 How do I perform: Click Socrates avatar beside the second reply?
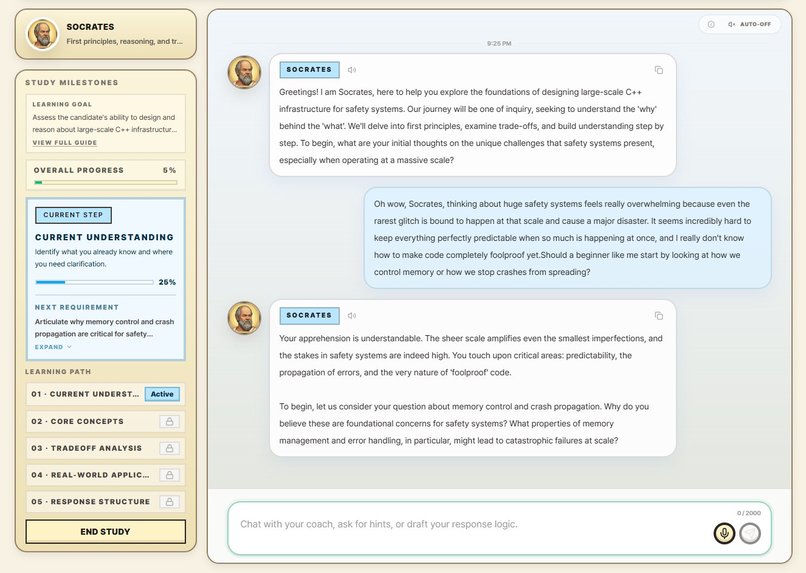(244, 318)
